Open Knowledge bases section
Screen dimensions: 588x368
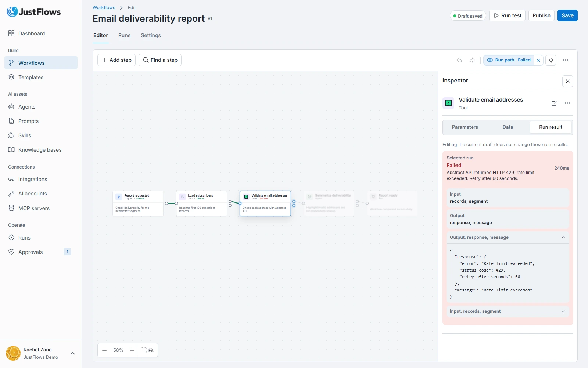pyautogui.click(x=41, y=150)
